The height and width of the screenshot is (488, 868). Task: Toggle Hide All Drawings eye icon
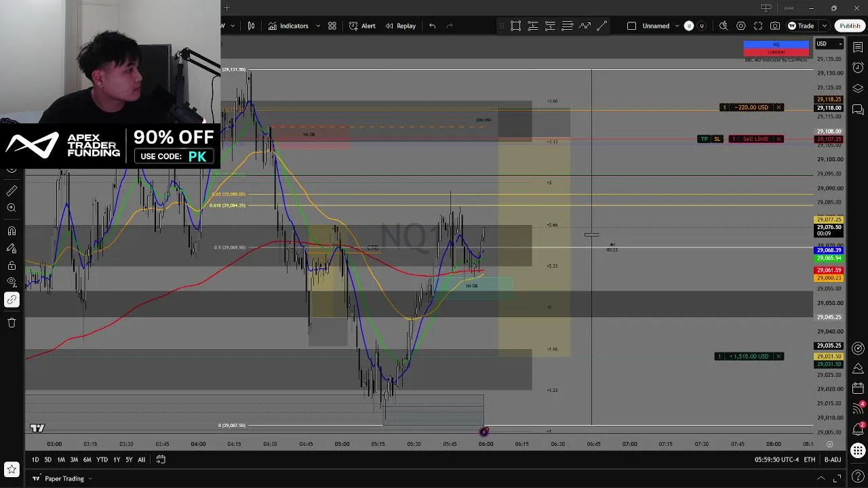12,282
